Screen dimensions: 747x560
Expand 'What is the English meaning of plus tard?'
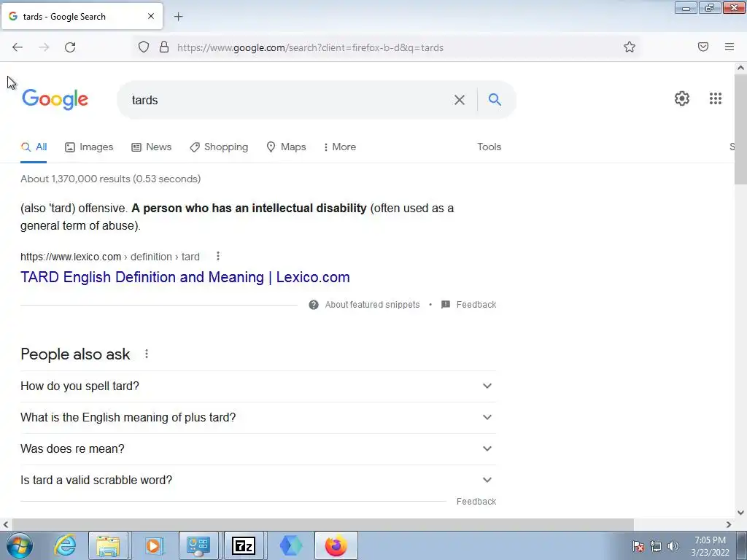click(258, 418)
